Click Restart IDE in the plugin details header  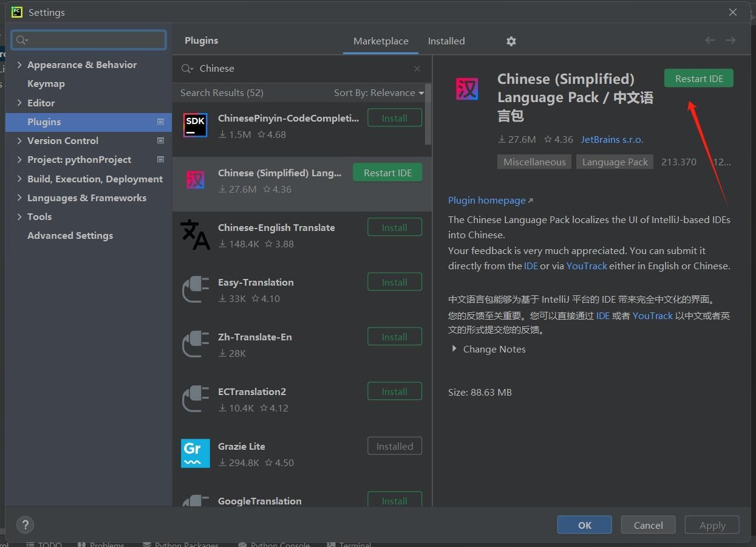click(699, 78)
